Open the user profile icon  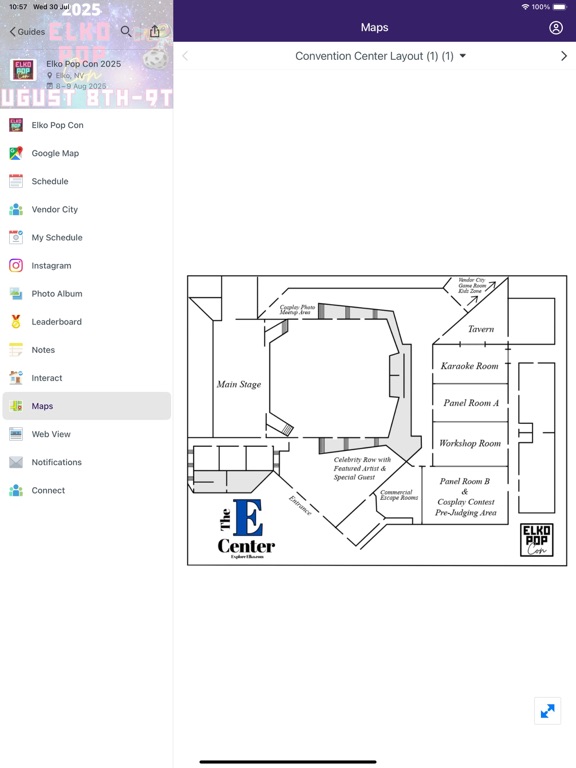[555, 27]
